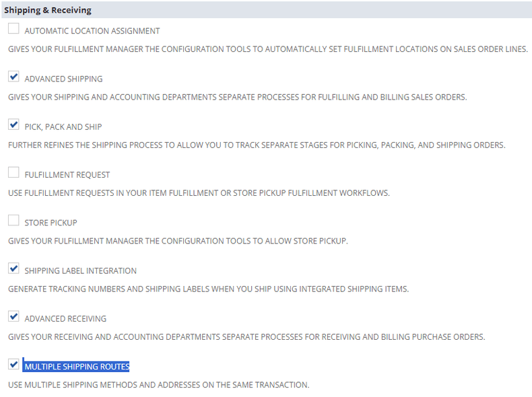Click the Store Pickup label
Screen dimensions: 532x397
tap(51, 223)
